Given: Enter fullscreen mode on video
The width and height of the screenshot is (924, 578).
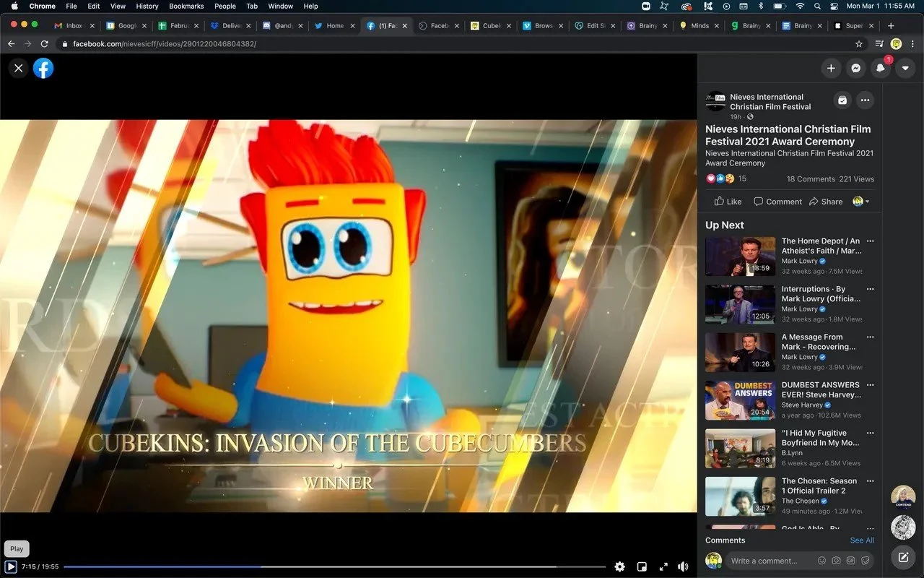Looking at the screenshot, I should point(663,567).
